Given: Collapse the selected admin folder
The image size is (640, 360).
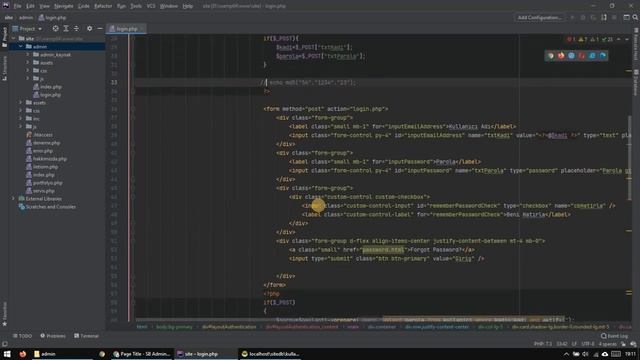Looking at the screenshot, I should (x=20, y=47).
